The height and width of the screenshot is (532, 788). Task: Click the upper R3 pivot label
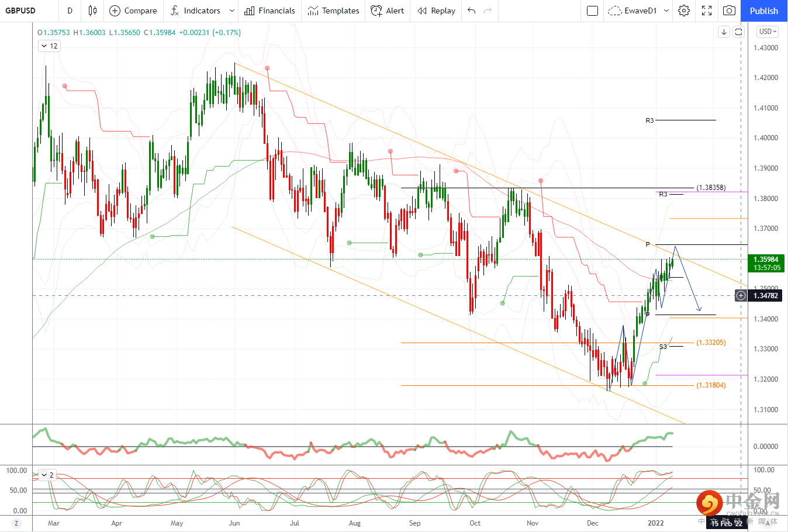[649, 120]
